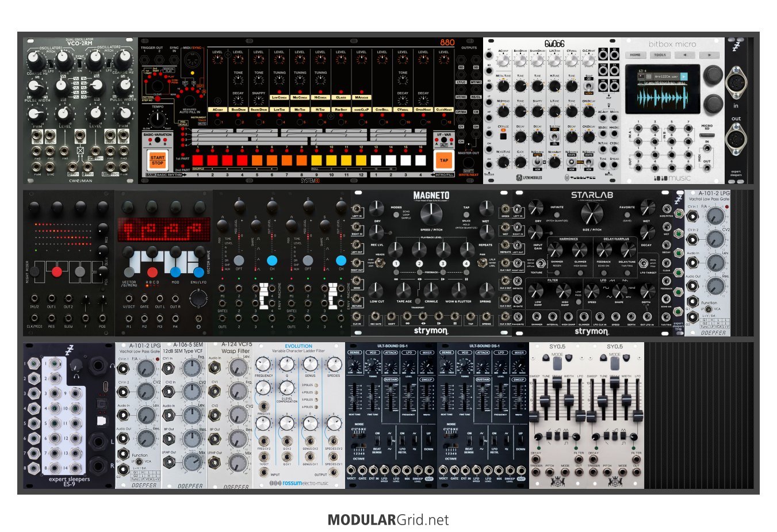Image resolution: width=777 pixels, height=532 pixels.
Task: Click Oscillator1 PITCH knob on VCO-2RM
Action: [36, 58]
